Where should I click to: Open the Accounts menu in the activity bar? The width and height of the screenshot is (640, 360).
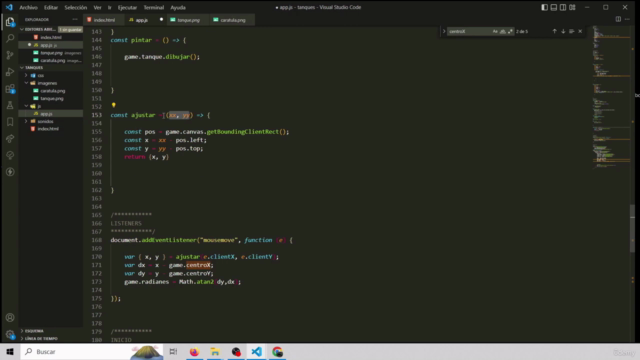coord(10,318)
